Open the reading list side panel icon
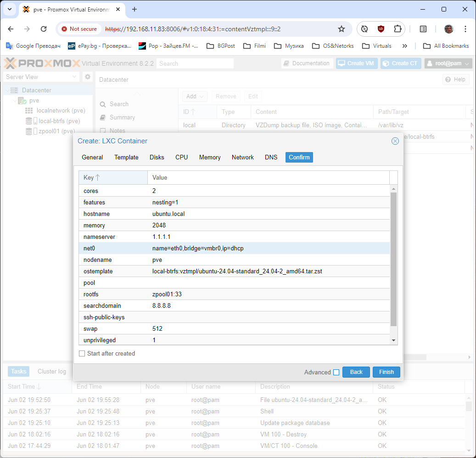 423,29
